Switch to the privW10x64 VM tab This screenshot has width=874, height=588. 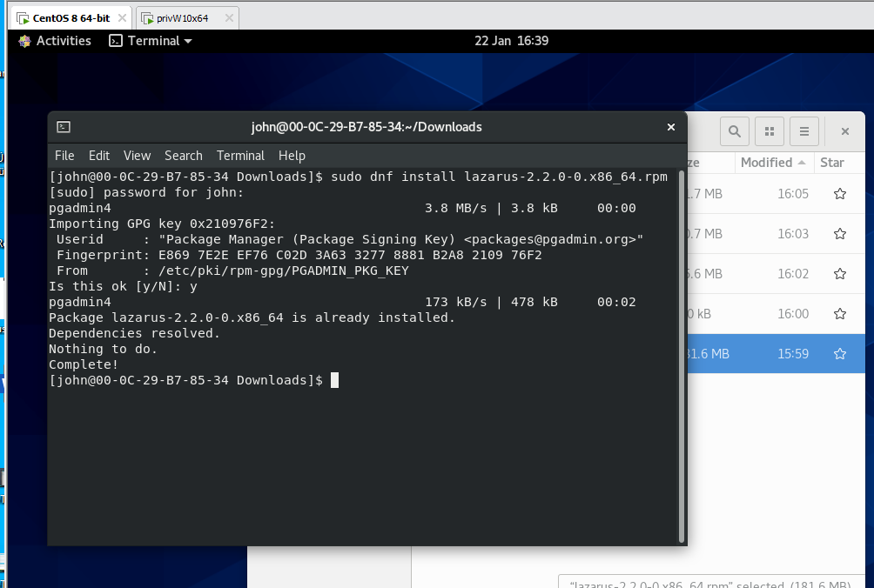click(182, 18)
